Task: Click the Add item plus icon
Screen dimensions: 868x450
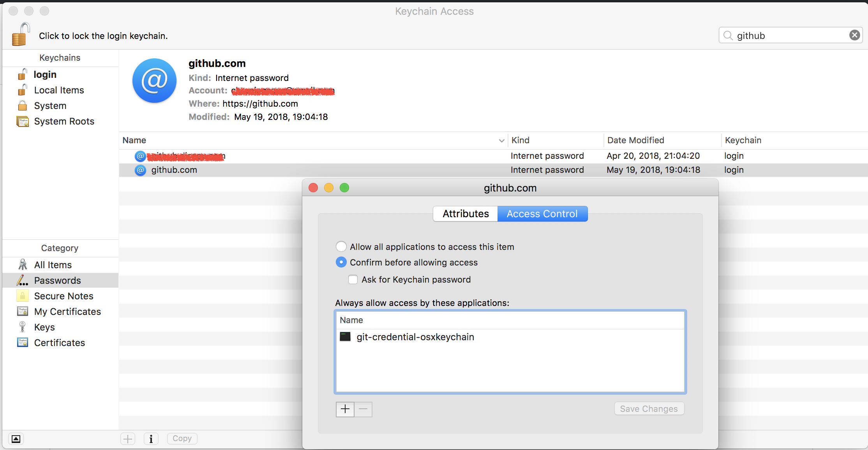Action: point(345,409)
